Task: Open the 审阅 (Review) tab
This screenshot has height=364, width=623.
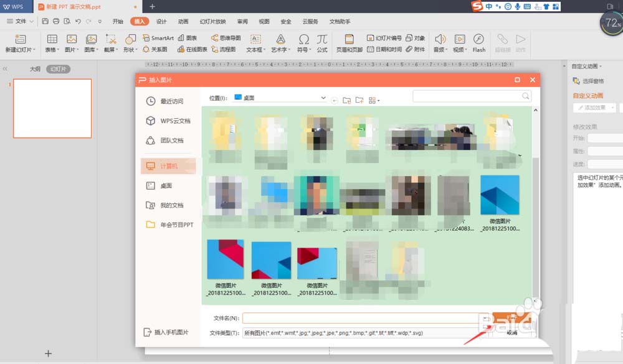Action: (242, 21)
